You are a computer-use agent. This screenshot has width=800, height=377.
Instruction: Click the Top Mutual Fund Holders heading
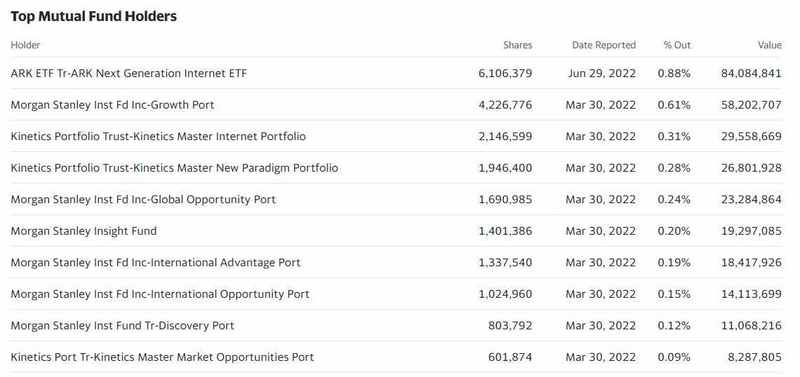point(94,16)
